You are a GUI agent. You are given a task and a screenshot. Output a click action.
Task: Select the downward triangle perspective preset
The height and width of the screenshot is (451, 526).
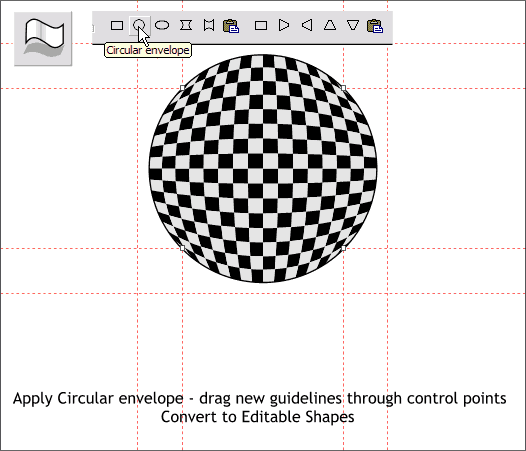point(353,25)
